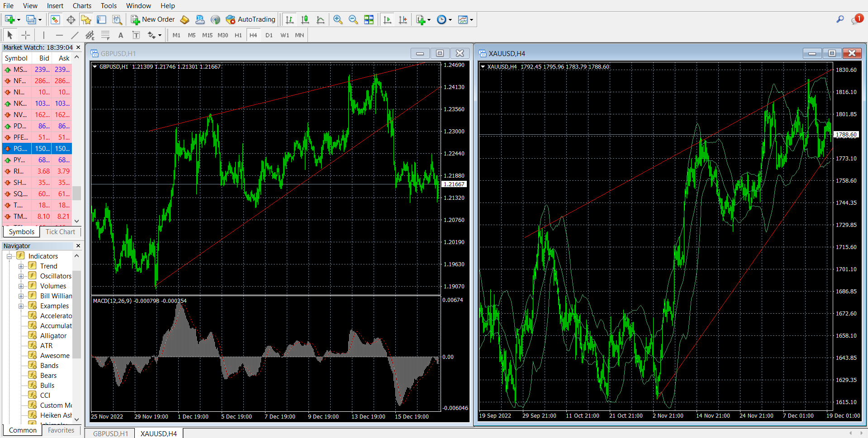Open the File menu

click(x=9, y=6)
